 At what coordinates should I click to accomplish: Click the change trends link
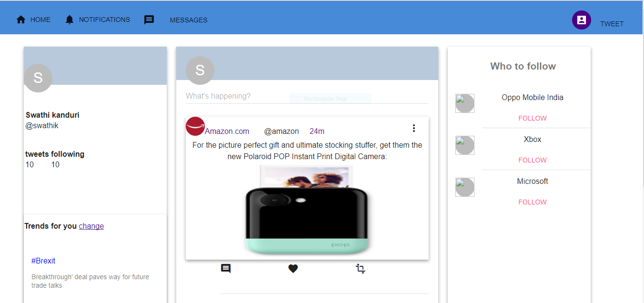click(x=91, y=226)
